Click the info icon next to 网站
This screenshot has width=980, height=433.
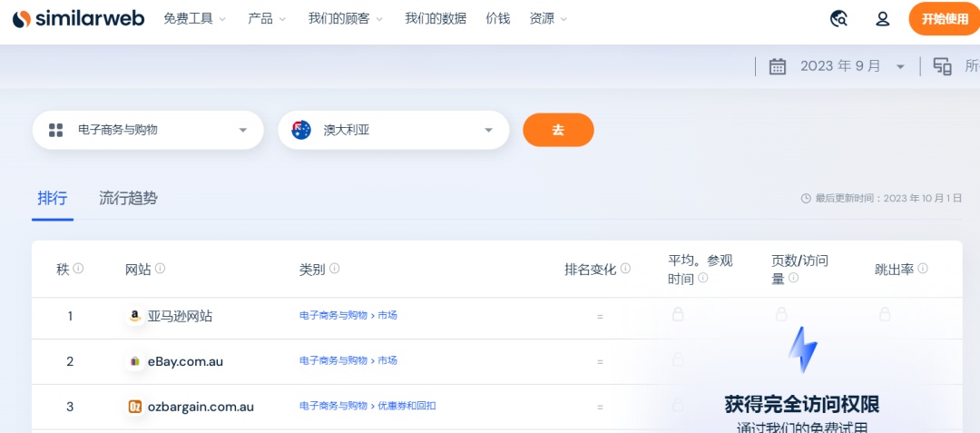(x=161, y=269)
